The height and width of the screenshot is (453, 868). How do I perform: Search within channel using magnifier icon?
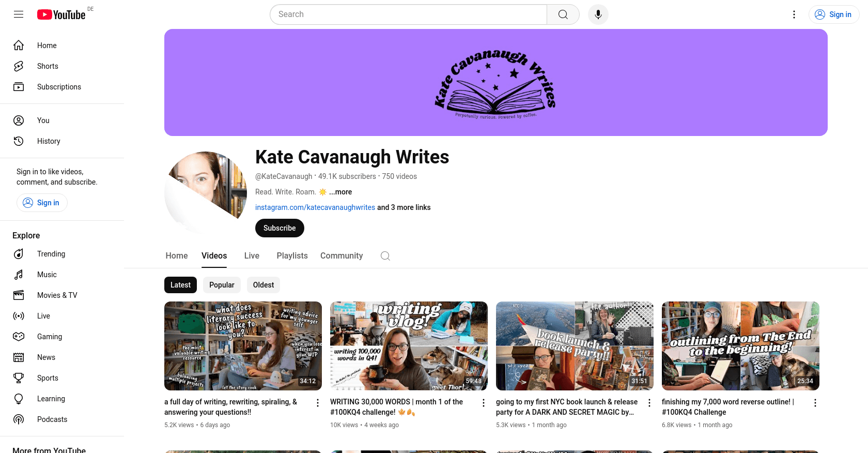pyautogui.click(x=385, y=256)
